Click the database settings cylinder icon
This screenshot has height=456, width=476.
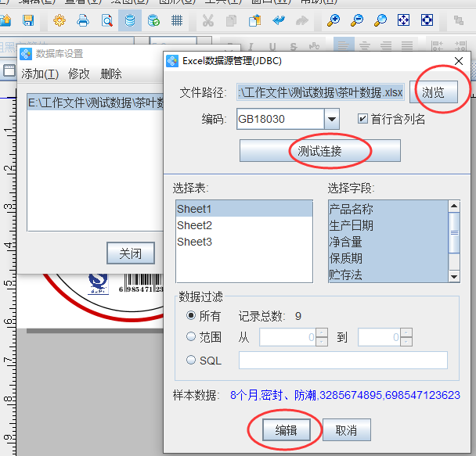[x=130, y=20]
